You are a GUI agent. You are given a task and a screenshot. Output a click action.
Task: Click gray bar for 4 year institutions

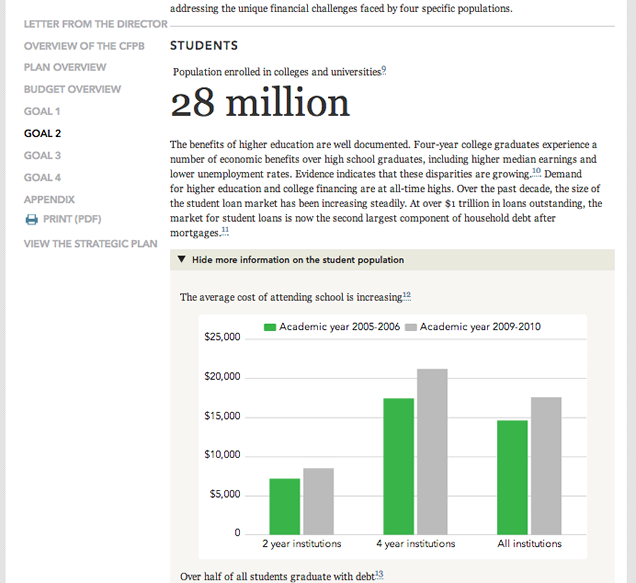pos(432,452)
